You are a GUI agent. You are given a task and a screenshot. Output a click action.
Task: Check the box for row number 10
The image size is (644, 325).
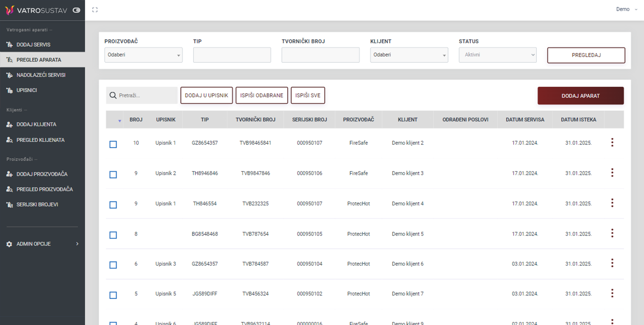click(113, 144)
